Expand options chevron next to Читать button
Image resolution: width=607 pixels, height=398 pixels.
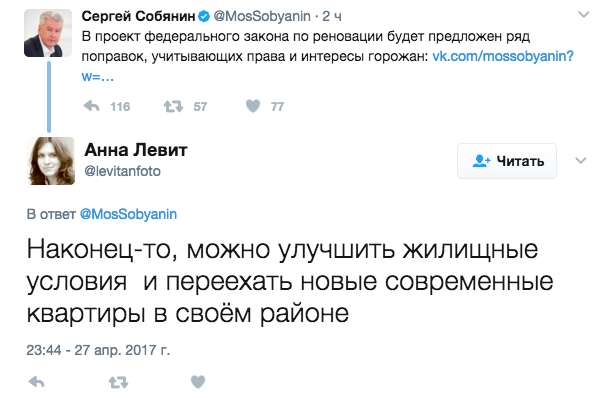[581, 160]
